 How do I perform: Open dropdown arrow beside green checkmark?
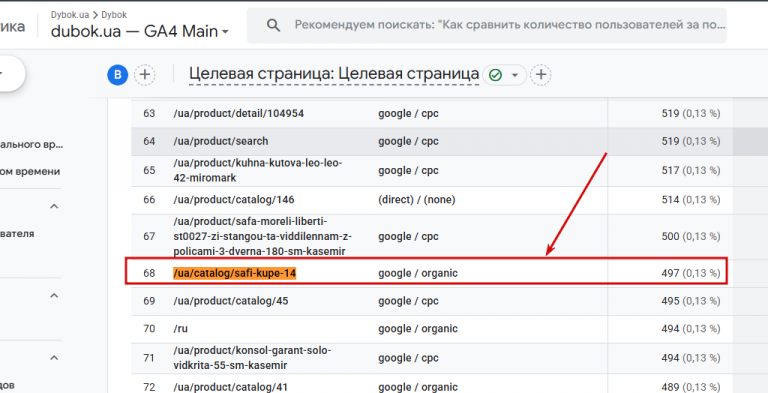[x=514, y=75]
